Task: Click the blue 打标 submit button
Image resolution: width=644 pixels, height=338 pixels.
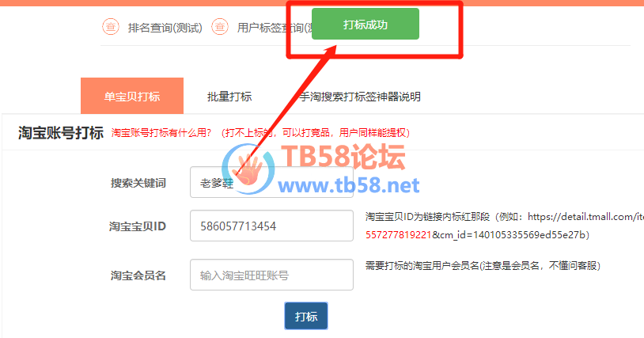Action: pyautogui.click(x=306, y=316)
